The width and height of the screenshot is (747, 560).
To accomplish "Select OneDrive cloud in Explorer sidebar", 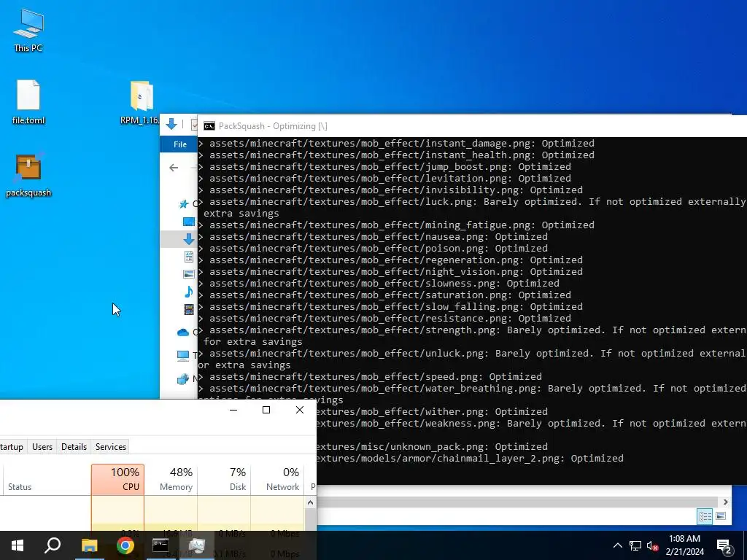I will [183, 332].
